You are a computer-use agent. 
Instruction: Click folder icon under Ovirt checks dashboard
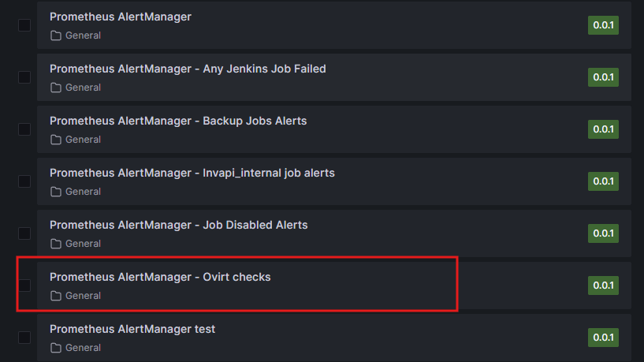[x=56, y=296]
